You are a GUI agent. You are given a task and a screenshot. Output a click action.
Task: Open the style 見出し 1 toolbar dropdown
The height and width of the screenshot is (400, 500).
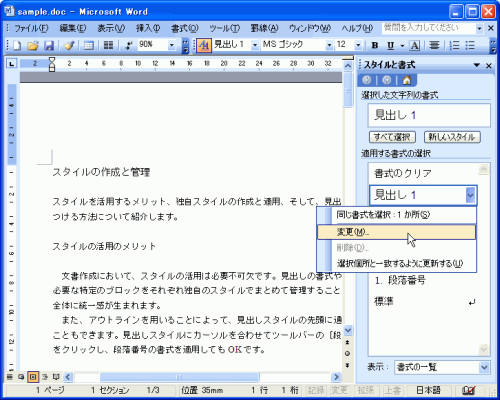click(x=255, y=45)
